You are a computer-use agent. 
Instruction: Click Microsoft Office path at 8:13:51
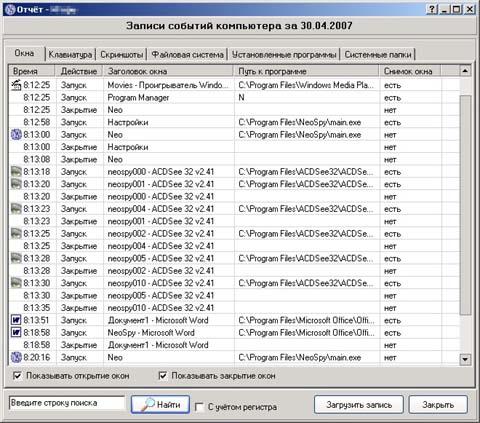(306, 320)
